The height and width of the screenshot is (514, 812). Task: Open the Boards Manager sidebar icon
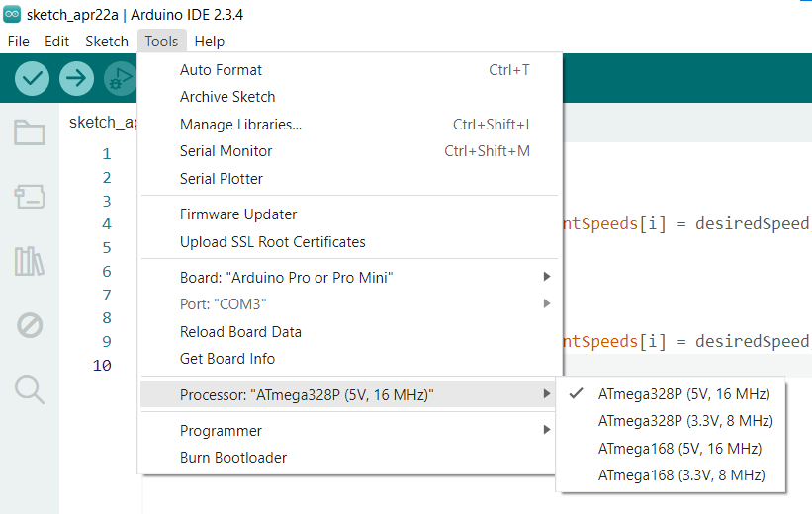point(30,197)
